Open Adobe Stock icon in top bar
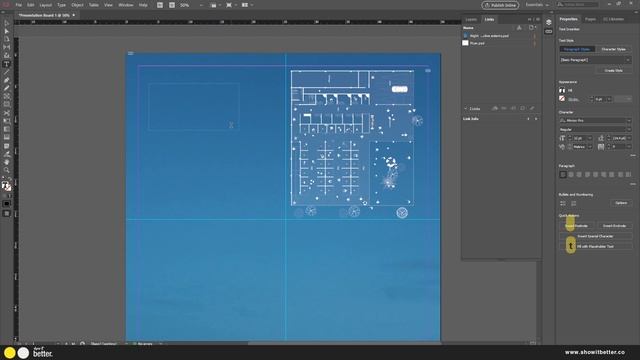The width and height of the screenshot is (640, 360). click(x=172, y=5)
